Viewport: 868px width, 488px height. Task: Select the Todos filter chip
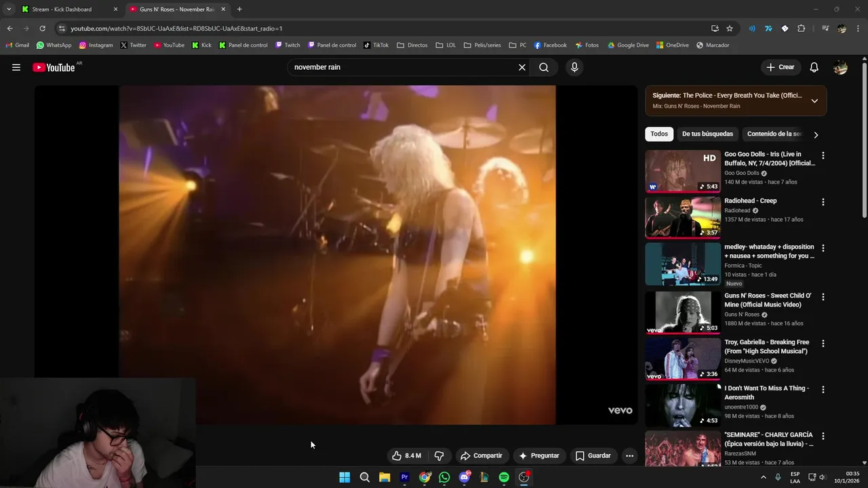659,134
